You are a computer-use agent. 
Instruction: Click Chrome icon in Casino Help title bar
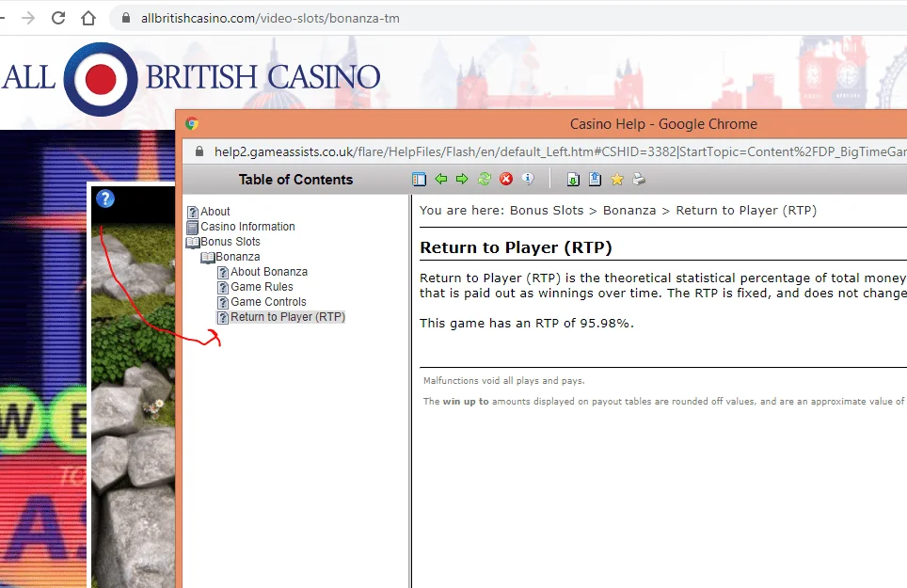(191, 124)
